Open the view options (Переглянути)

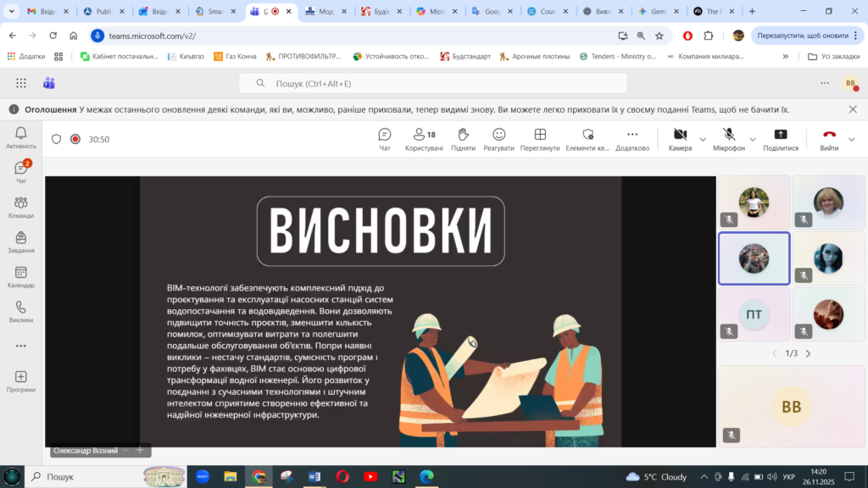click(540, 139)
